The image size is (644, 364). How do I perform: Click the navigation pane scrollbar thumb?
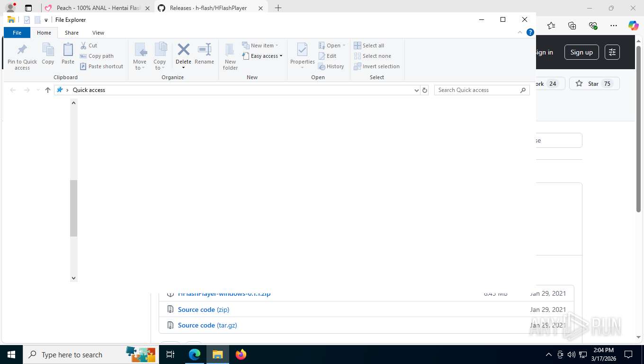73,208
